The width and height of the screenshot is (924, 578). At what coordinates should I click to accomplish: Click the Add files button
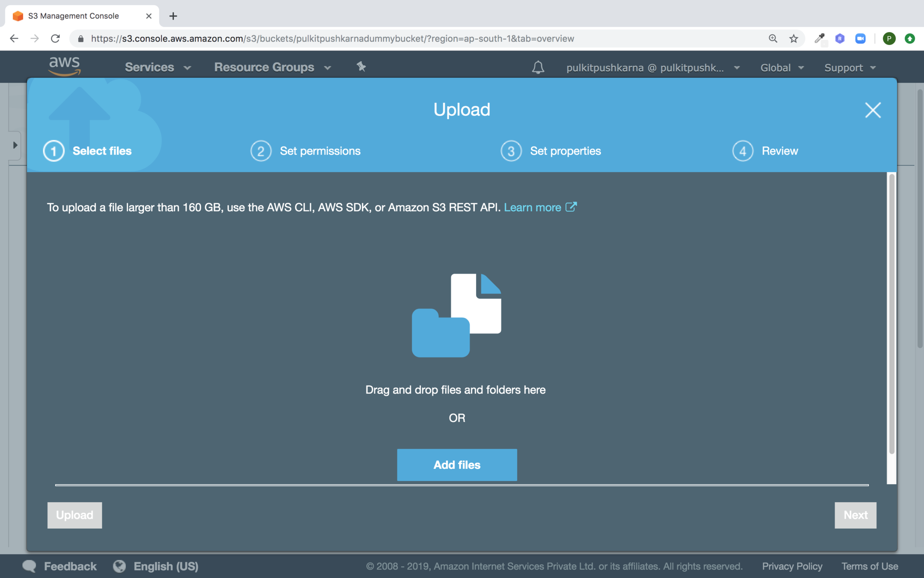click(457, 465)
